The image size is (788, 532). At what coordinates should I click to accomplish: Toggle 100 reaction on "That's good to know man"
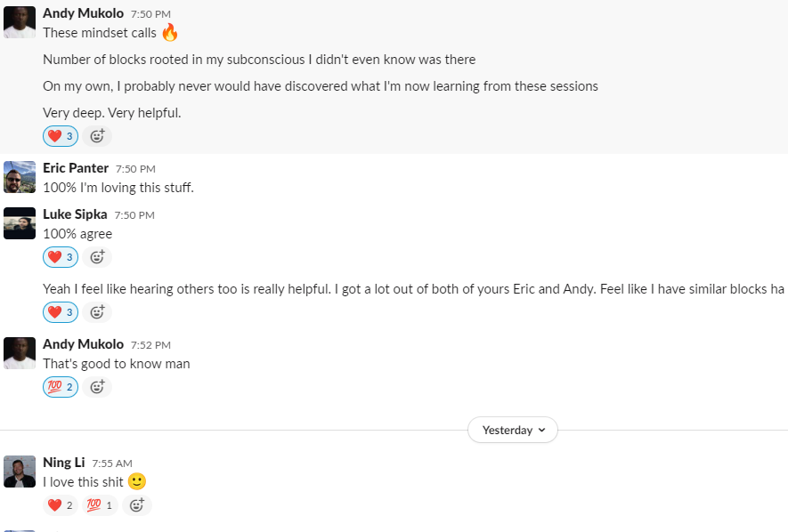point(61,387)
